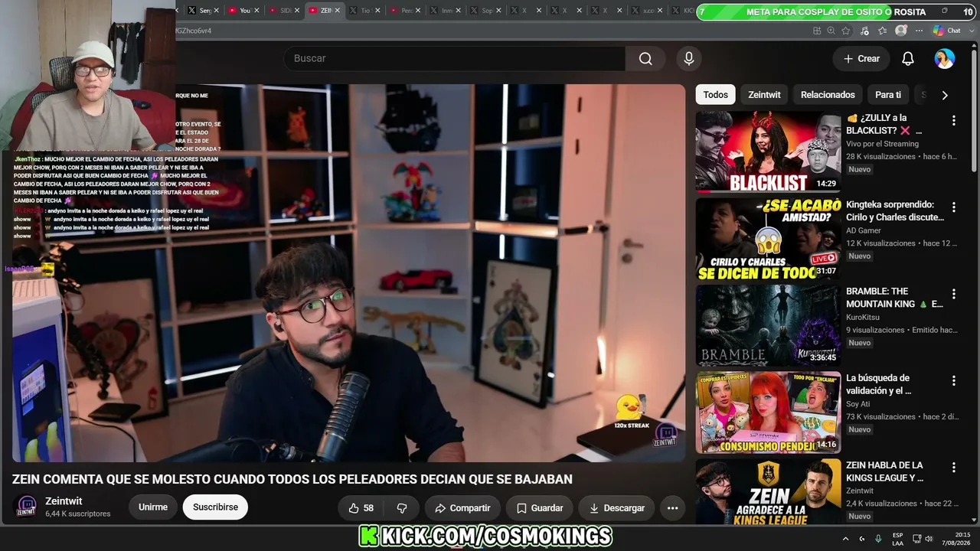Open the Cirilo y Charles video thumbnail
The height and width of the screenshot is (551, 980).
click(x=768, y=239)
